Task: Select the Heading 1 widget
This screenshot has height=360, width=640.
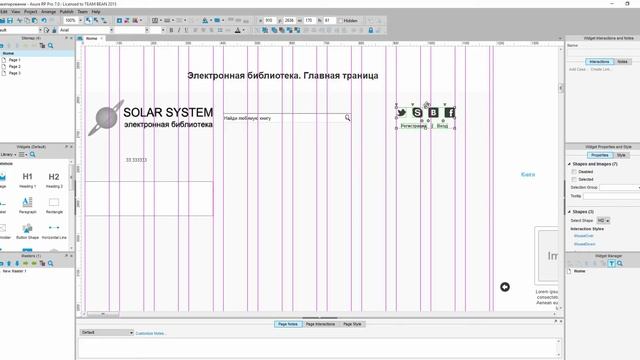Action: tap(27, 180)
